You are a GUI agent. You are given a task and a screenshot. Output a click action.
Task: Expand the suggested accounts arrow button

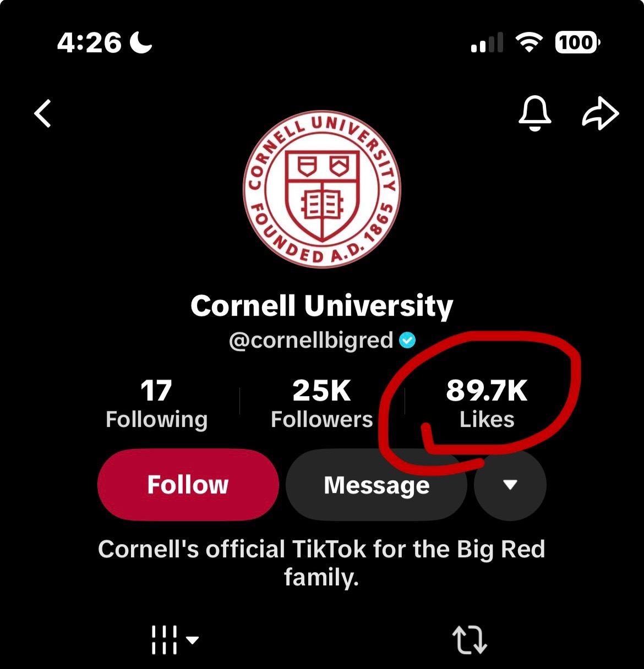click(510, 485)
